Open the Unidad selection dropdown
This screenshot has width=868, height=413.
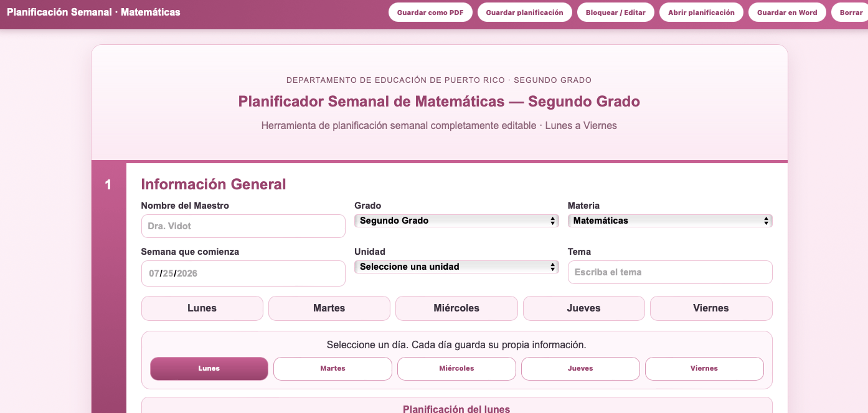(456, 267)
